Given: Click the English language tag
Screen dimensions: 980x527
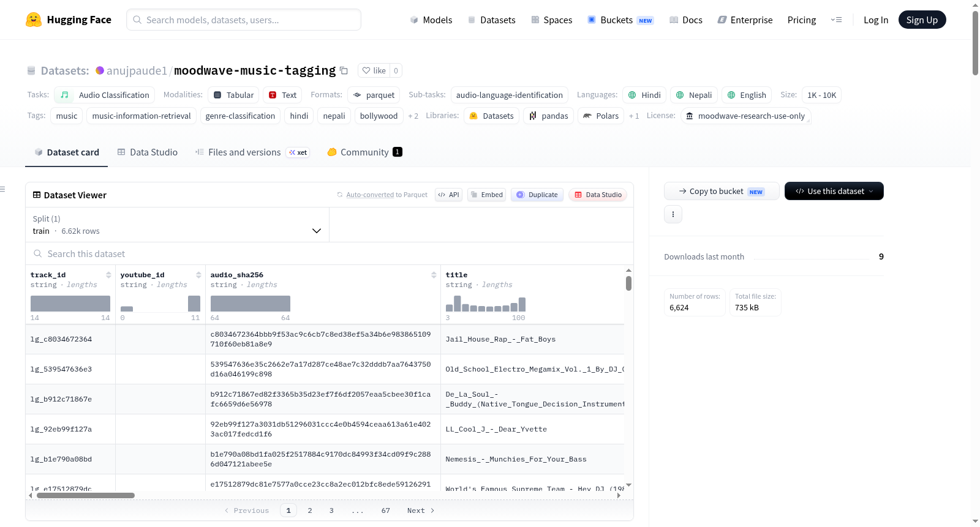Looking at the screenshot, I should [747, 95].
